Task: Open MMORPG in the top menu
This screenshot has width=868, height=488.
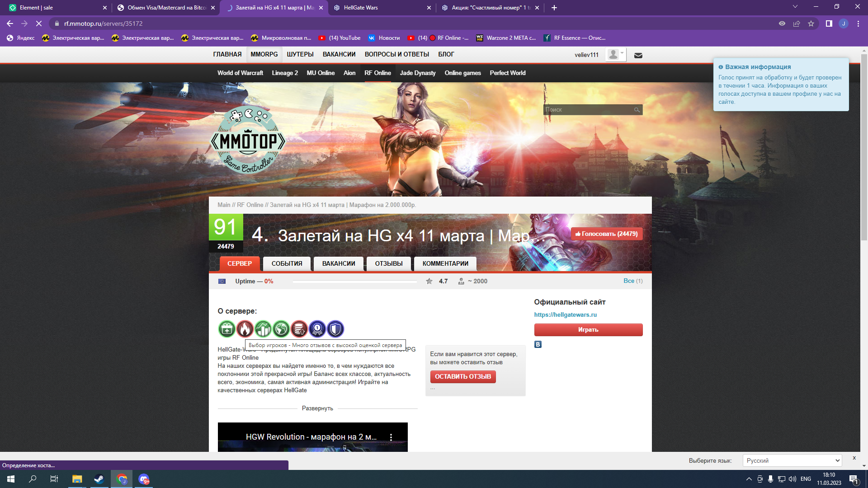Action: coord(264,54)
